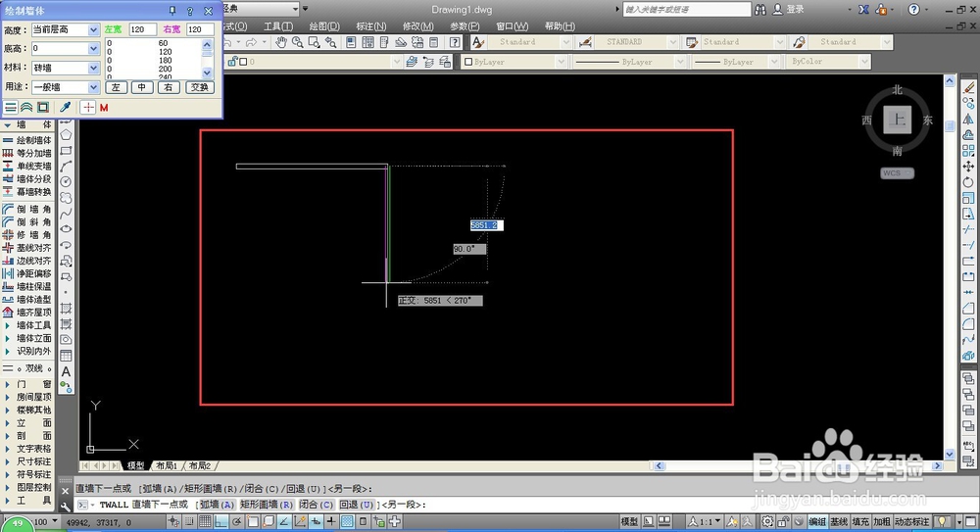The image size is (980, 532).
Task: Open the 帮助(H) menu
Action: pyautogui.click(x=560, y=26)
